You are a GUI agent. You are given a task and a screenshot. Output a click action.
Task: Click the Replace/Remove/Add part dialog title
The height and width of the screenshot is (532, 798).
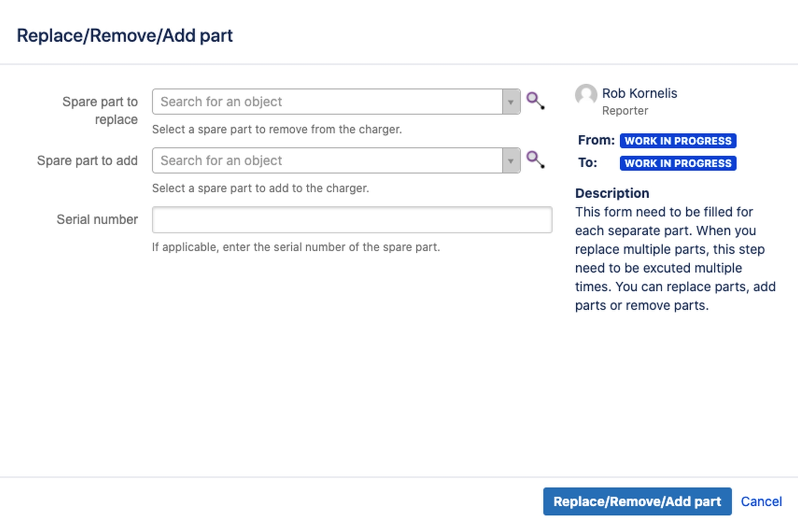coord(125,35)
